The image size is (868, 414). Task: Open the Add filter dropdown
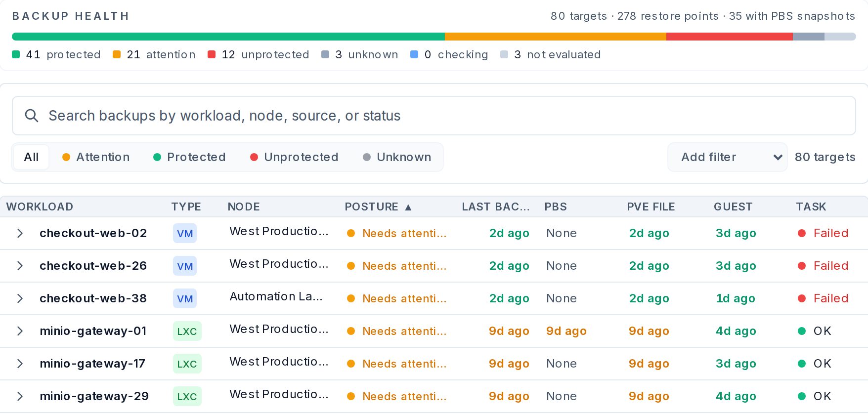(727, 157)
